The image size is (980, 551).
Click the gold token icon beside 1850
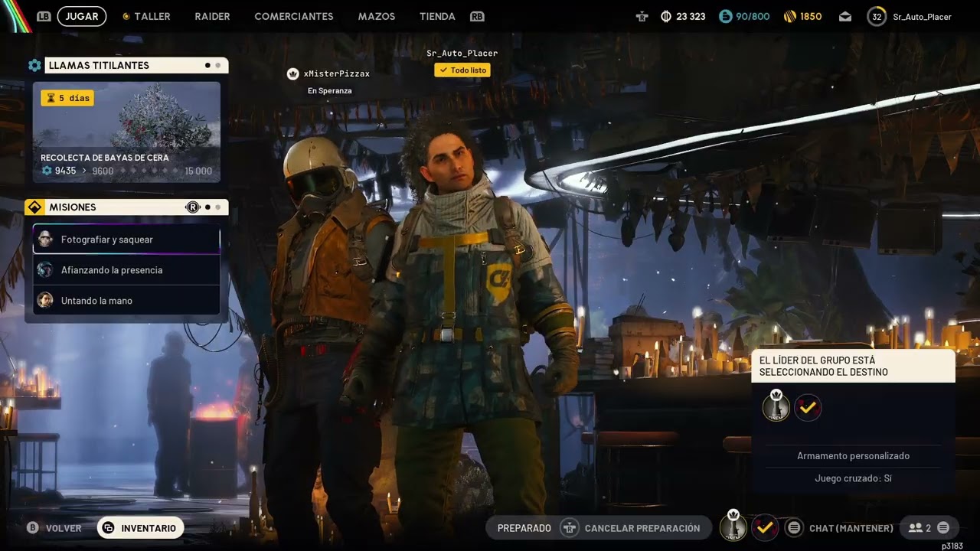click(789, 16)
